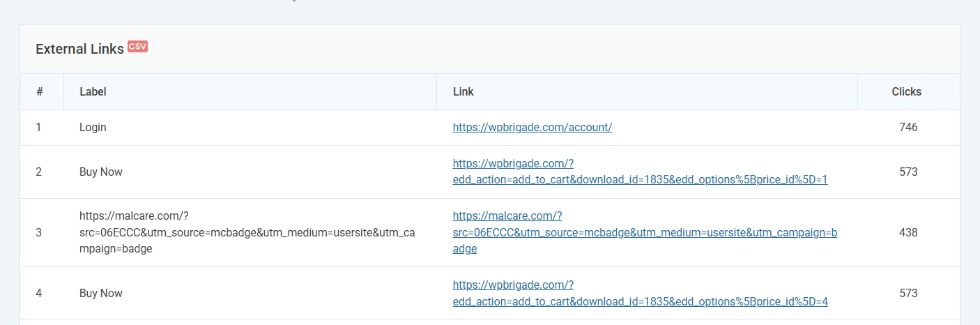Click the External Links section heading
The height and width of the screenshot is (325, 980).
pos(79,49)
